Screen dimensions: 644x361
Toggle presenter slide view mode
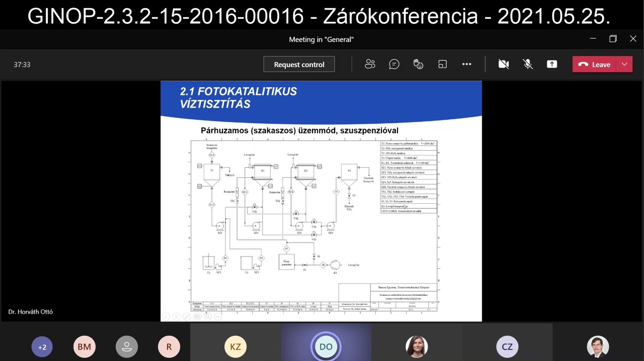click(x=197, y=317)
